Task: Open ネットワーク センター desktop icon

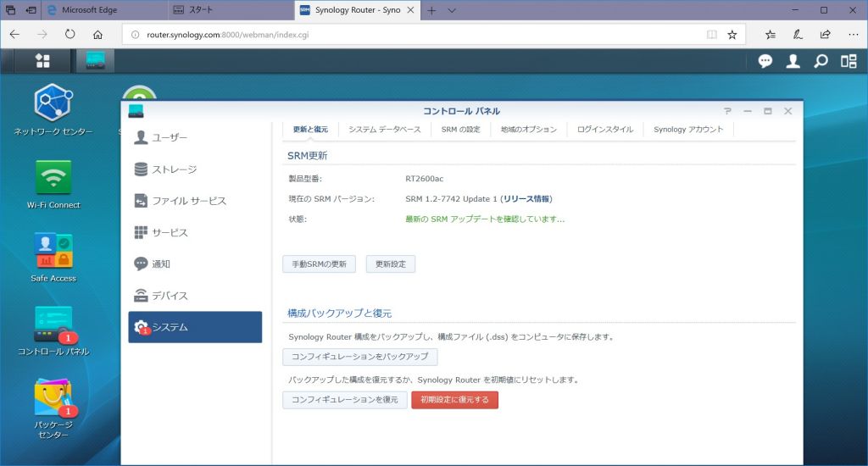Action: click(53, 109)
